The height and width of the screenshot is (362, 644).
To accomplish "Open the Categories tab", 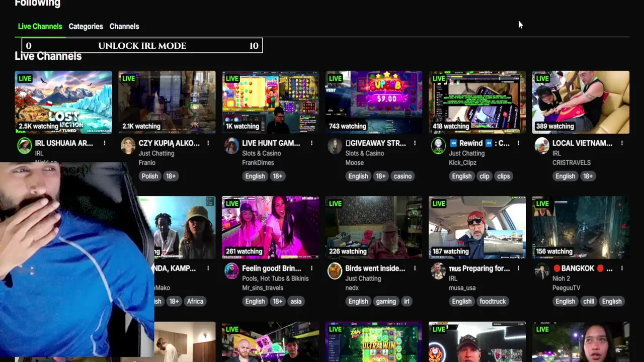I will tap(86, 26).
